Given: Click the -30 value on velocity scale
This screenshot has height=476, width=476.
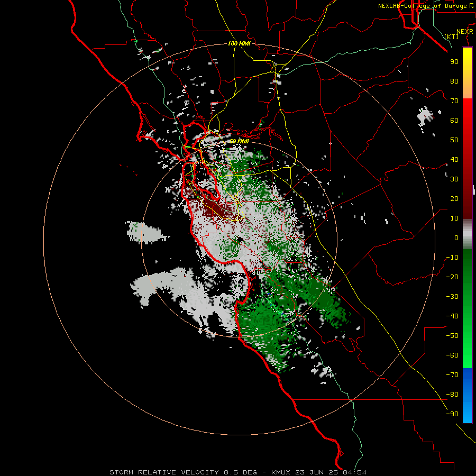Looking at the screenshot, I should tap(452, 297).
